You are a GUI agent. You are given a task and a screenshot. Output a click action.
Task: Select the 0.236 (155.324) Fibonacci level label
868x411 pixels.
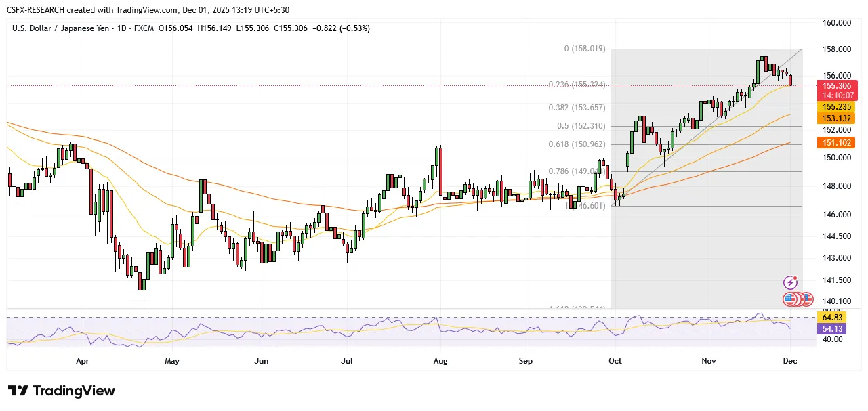[x=578, y=85]
